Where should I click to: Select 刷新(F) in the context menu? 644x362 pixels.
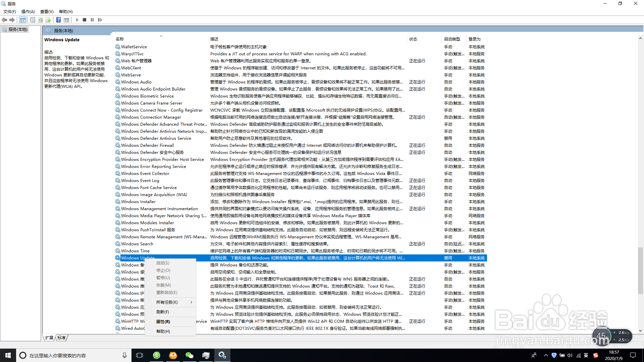162,312
